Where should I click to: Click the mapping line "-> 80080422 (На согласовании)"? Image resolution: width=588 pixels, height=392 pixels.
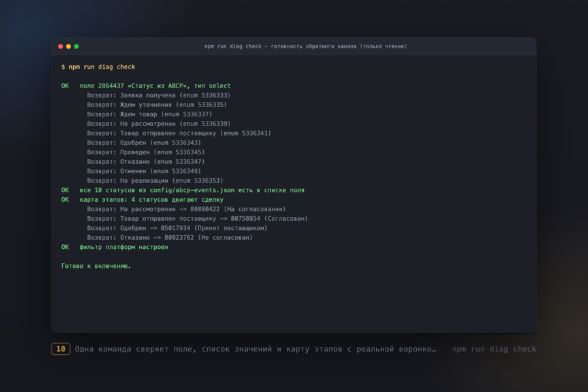click(186, 209)
